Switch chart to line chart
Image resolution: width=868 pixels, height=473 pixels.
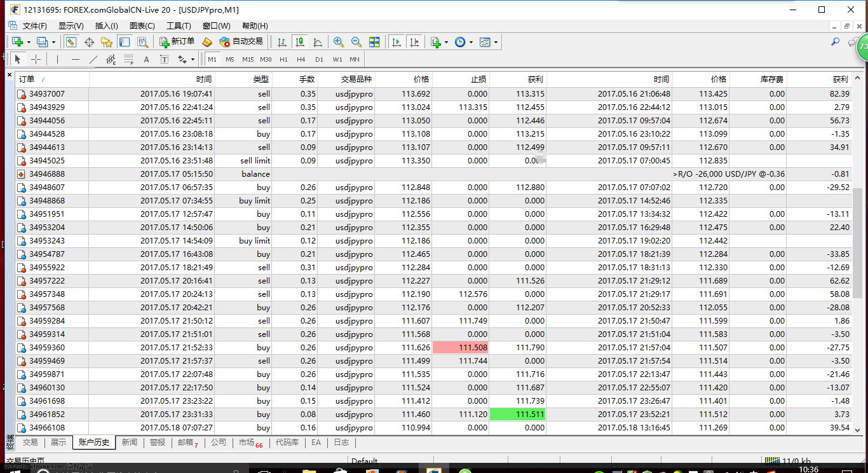318,42
